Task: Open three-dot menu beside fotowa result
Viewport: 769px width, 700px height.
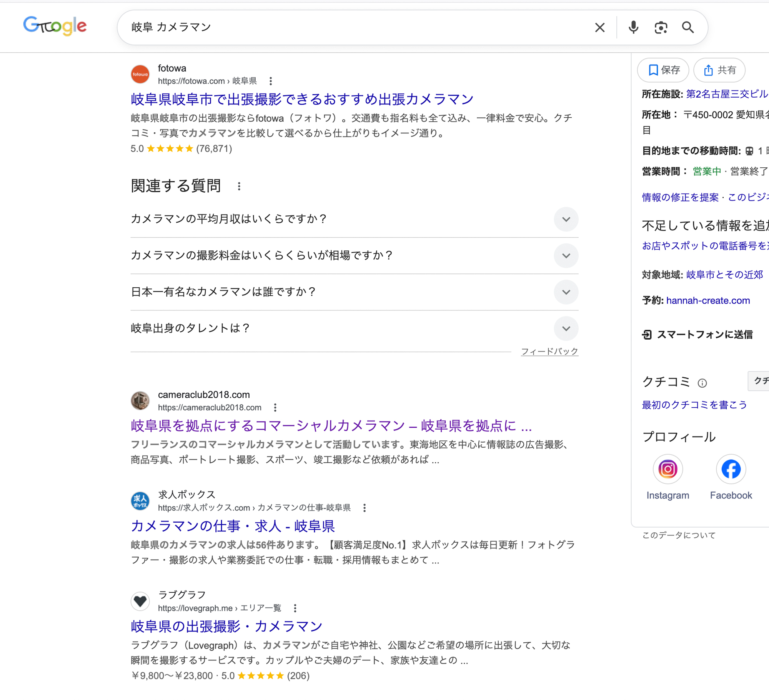Action: pyautogui.click(x=271, y=81)
